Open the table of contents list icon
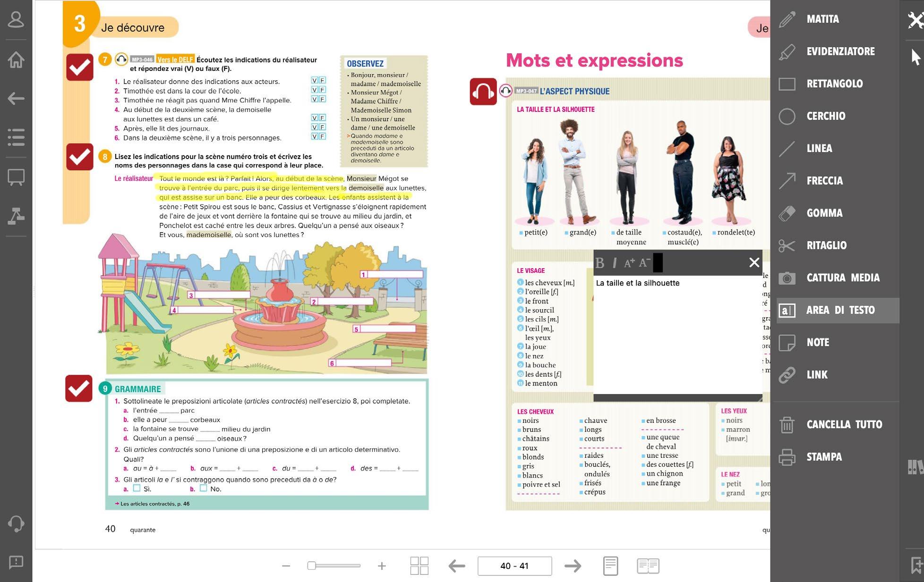The height and width of the screenshot is (582, 924). click(x=16, y=137)
